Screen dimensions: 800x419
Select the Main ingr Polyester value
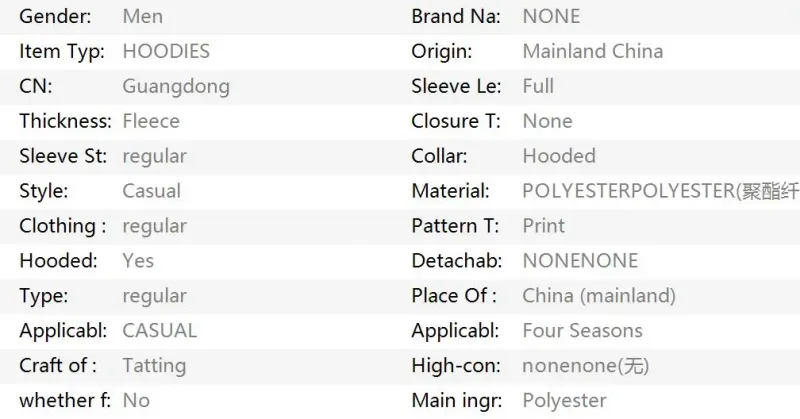(565, 401)
